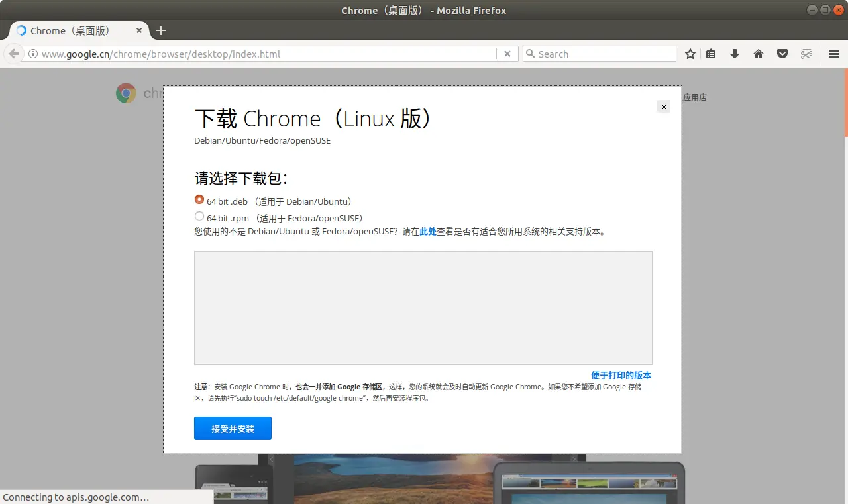Dismiss the download dialog
This screenshot has height=504, width=848.
(x=663, y=107)
